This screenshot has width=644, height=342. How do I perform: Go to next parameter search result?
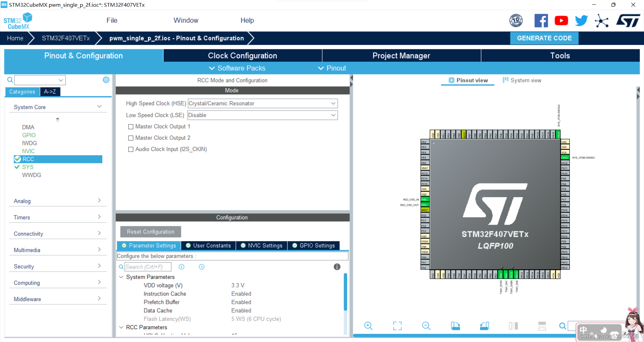click(x=202, y=267)
